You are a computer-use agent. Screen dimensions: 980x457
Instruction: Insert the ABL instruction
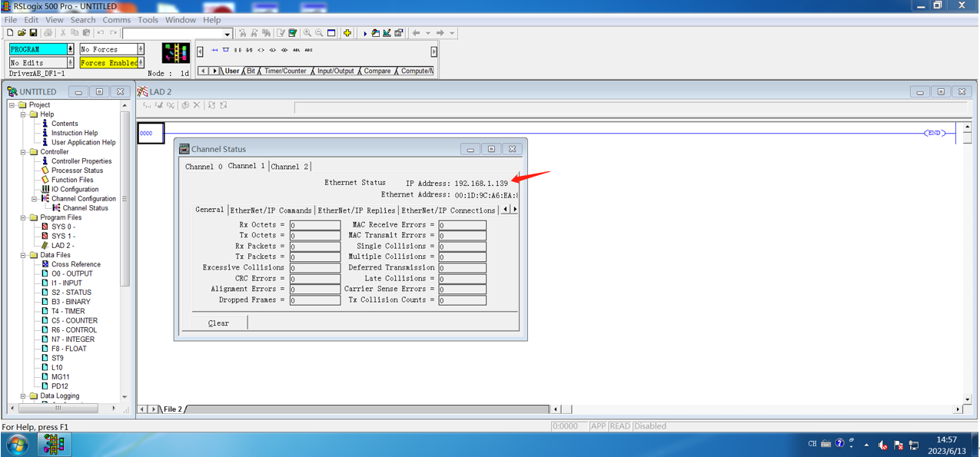pos(297,50)
